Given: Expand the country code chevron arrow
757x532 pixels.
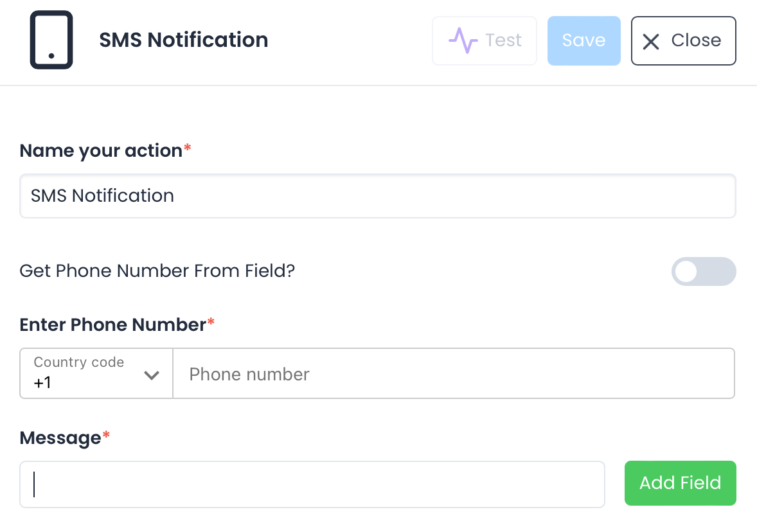Looking at the screenshot, I should [x=152, y=375].
